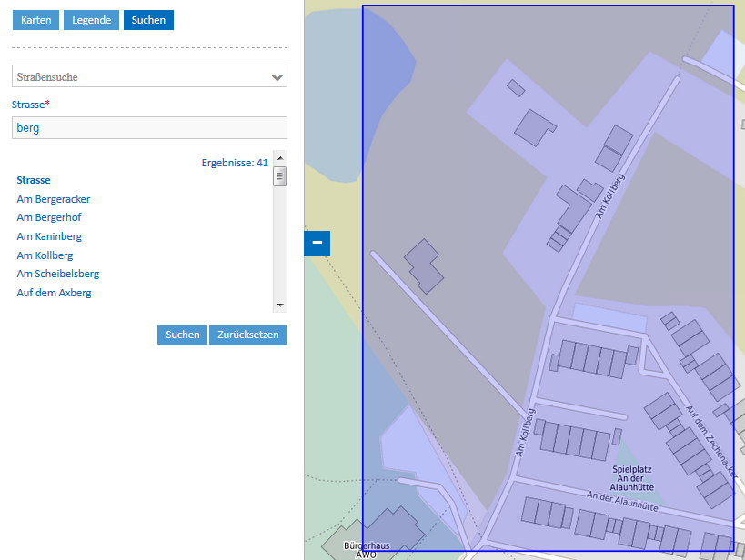The height and width of the screenshot is (560, 745).
Task: Select result Am Bergeracker
Action: [53, 199]
